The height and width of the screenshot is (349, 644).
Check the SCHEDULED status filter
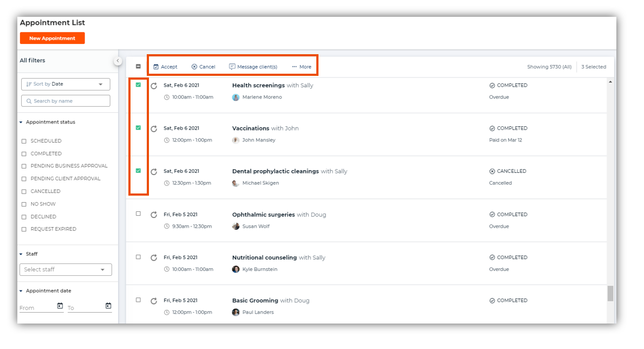(24, 141)
